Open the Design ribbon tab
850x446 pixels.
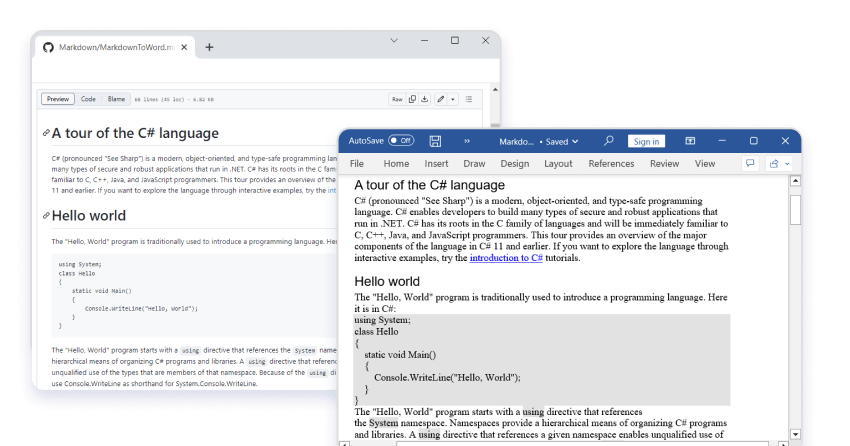click(x=514, y=164)
